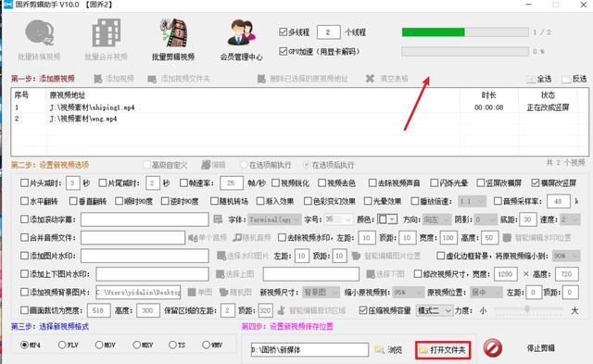Image resolution: width=593 pixels, height=364 pixels.
Task: Select 在选项前执行 radio button
Action: click(244, 165)
